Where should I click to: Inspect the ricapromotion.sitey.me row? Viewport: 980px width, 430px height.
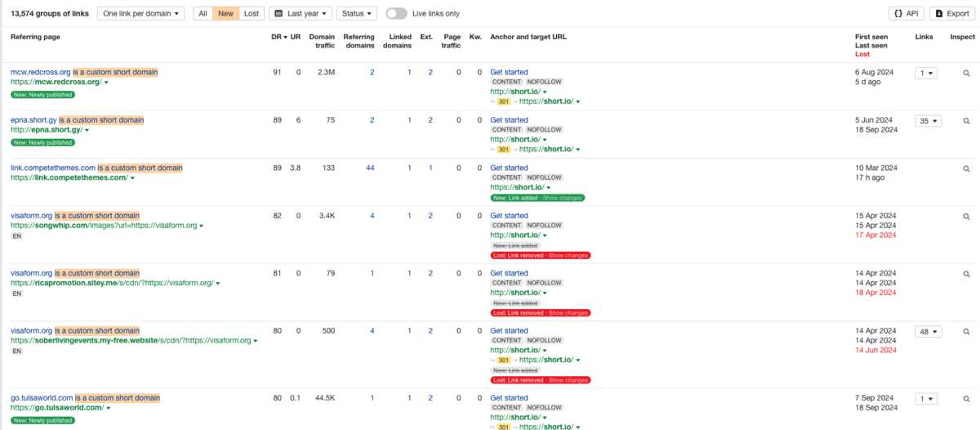click(x=966, y=274)
